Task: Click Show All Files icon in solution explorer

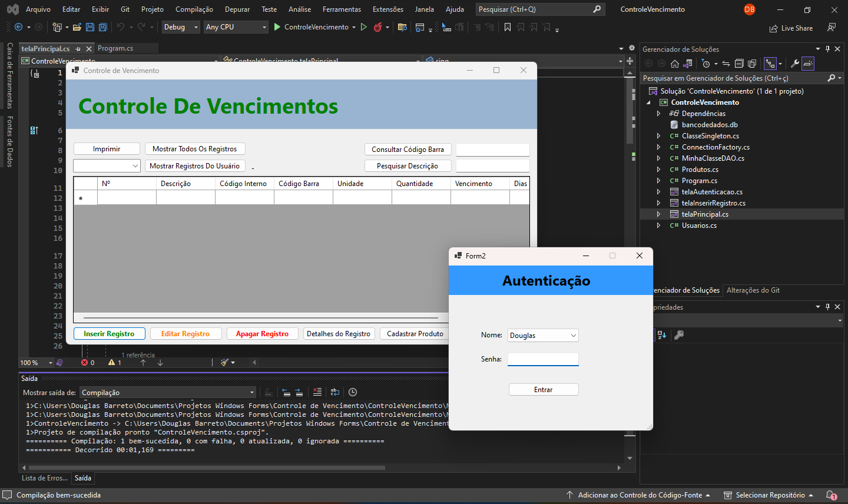Action: (x=752, y=64)
